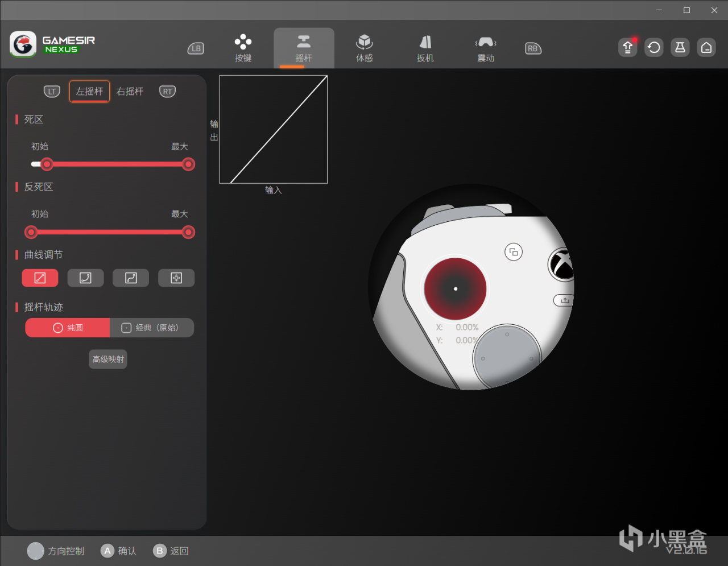
Task: Select the concave curve preset
Action: [x=85, y=278]
